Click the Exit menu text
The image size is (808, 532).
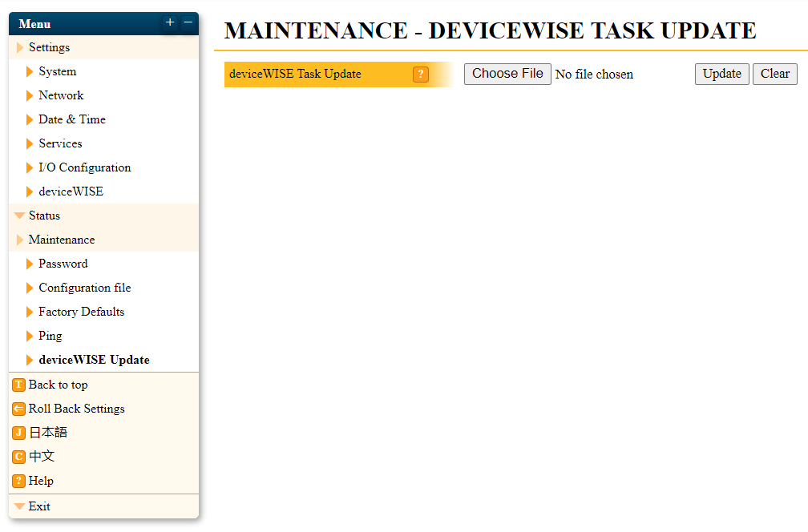(x=39, y=506)
